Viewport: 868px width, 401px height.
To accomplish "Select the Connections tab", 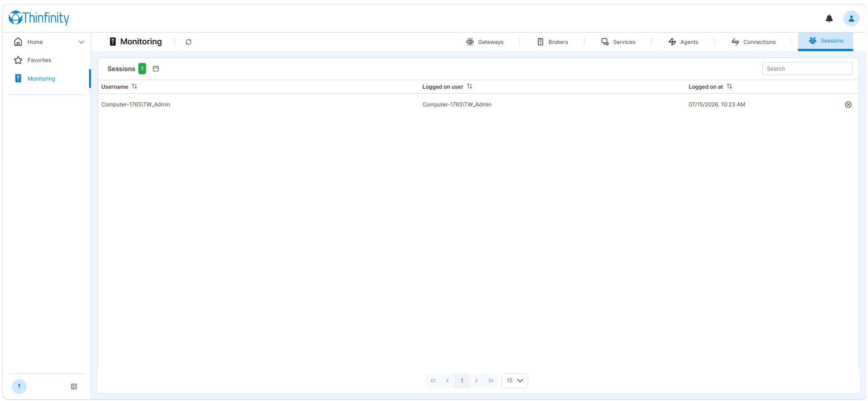I will tap(754, 42).
